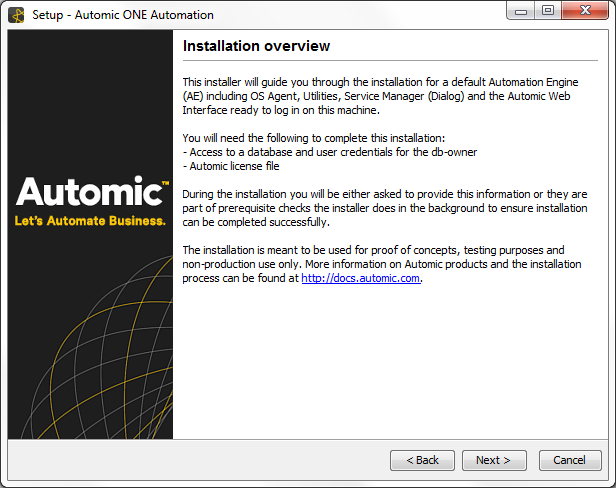Click the Next > button
This screenshot has width=616, height=488.
(494, 460)
